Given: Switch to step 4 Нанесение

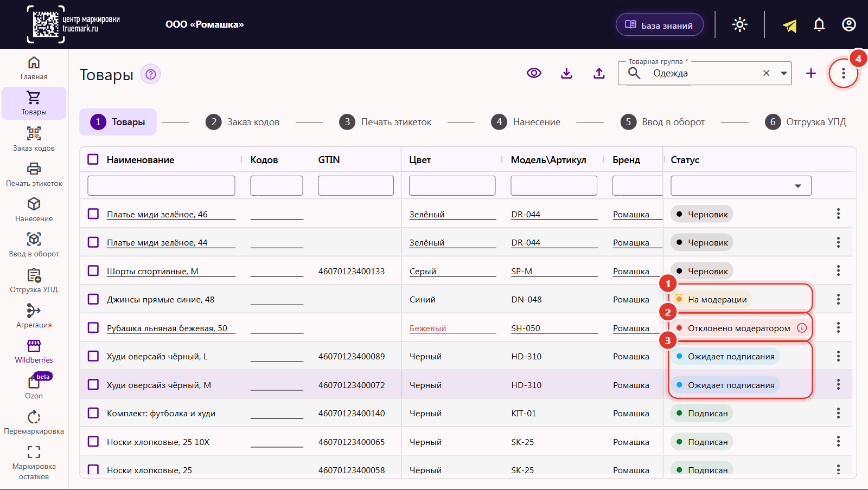Looking at the screenshot, I should [x=526, y=122].
